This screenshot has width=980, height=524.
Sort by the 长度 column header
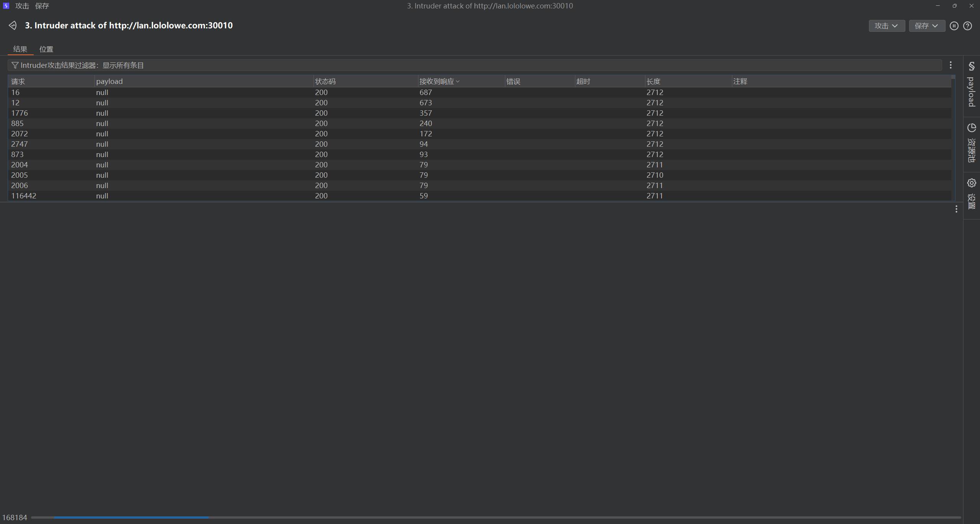point(653,81)
